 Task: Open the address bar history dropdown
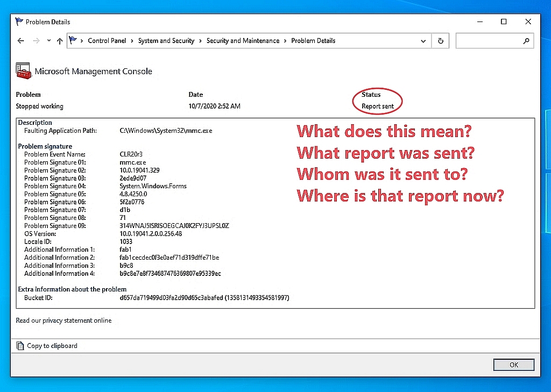tap(423, 41)
